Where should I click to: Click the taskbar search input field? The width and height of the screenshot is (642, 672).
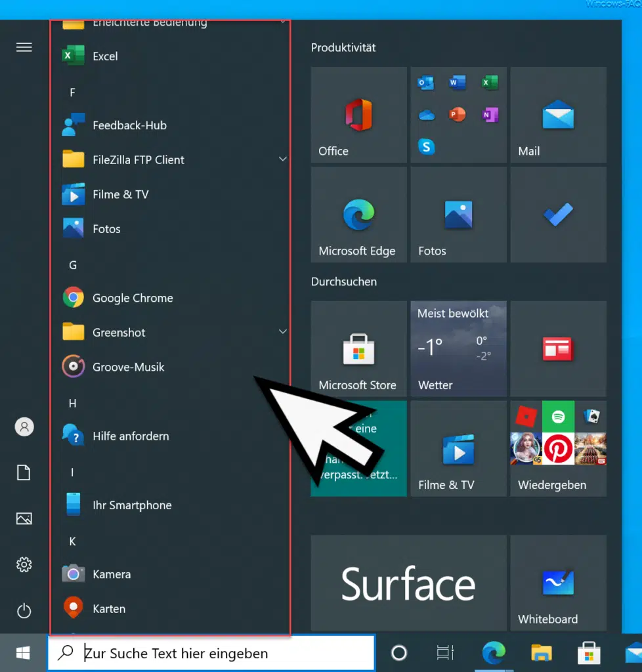coord(210,653)
